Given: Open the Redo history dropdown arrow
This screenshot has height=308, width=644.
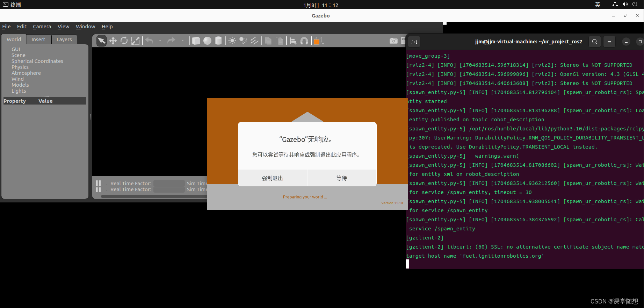Looking at the screenshot, I should pyautogui.click(x=182, y=41).
